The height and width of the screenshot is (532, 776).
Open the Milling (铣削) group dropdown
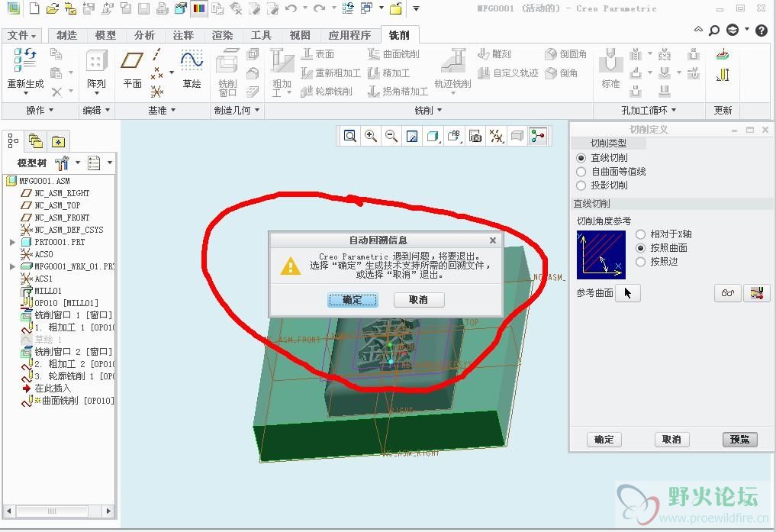point(428,111)
